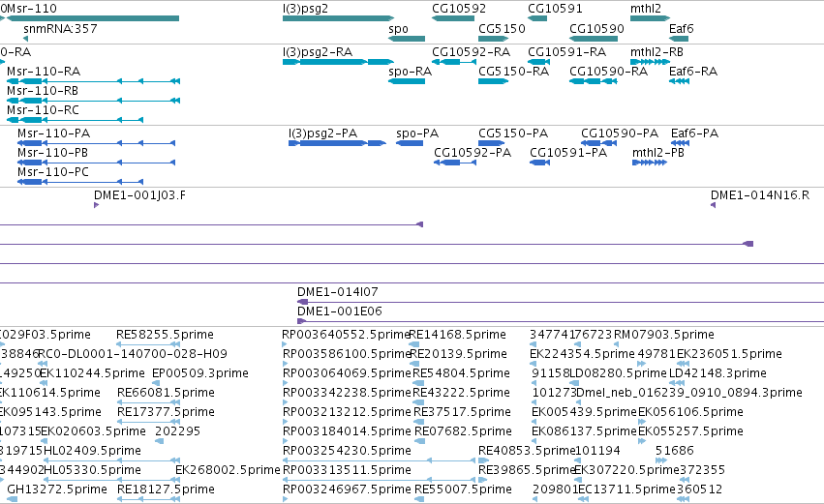Click the Msr-110-PA protein feature
Viewport: 824px width, 504px height.
tap(96, 143)
